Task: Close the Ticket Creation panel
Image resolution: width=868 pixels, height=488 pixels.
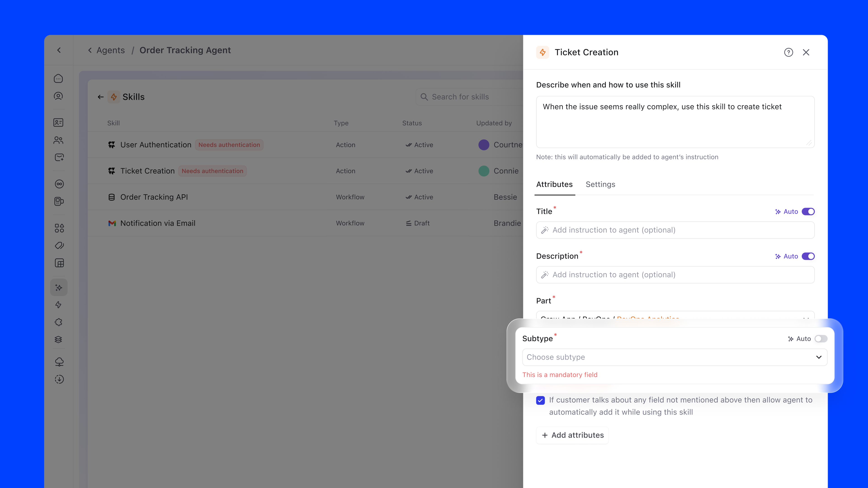Action: [806, 52]
